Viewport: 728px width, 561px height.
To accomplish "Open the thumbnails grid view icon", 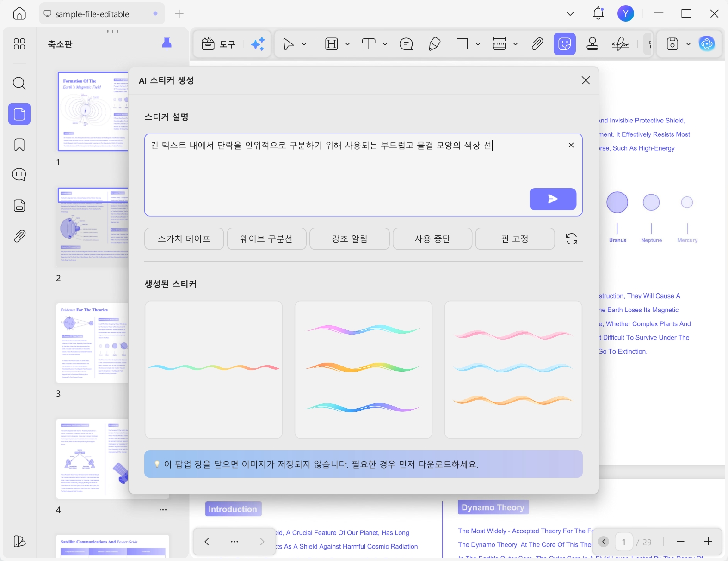I will coord(19,44).
